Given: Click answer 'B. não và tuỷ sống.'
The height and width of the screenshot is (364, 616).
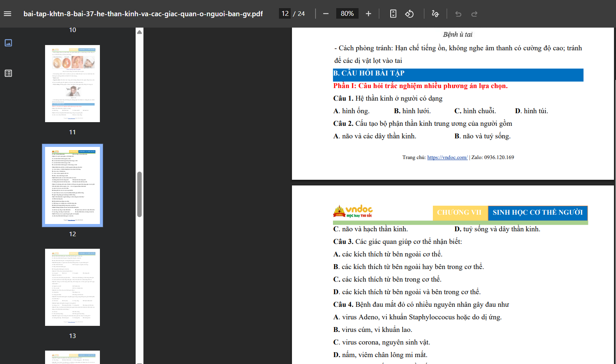Looking at the screenshot, I should (x=482, y=136).
